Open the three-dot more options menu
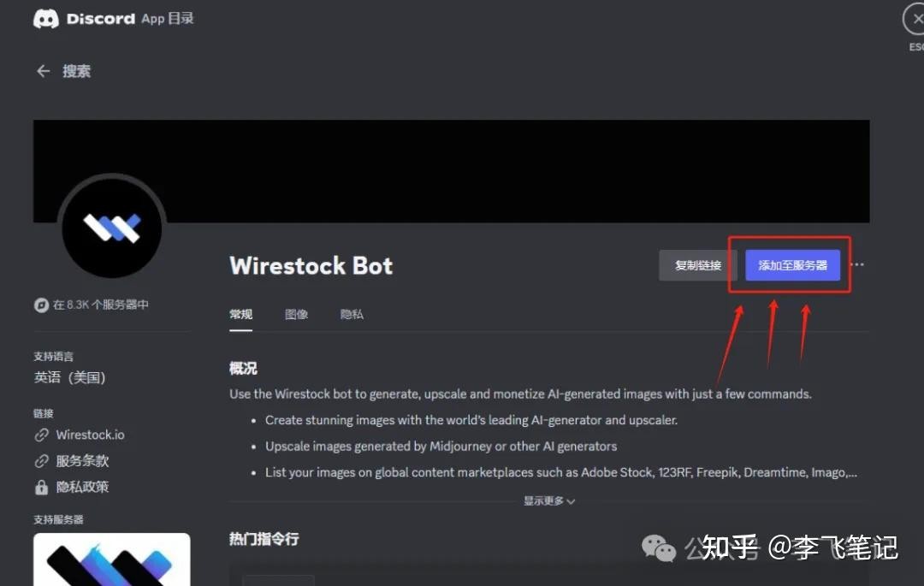Viewport: 924px width, 586px height. tap(857, 265)
